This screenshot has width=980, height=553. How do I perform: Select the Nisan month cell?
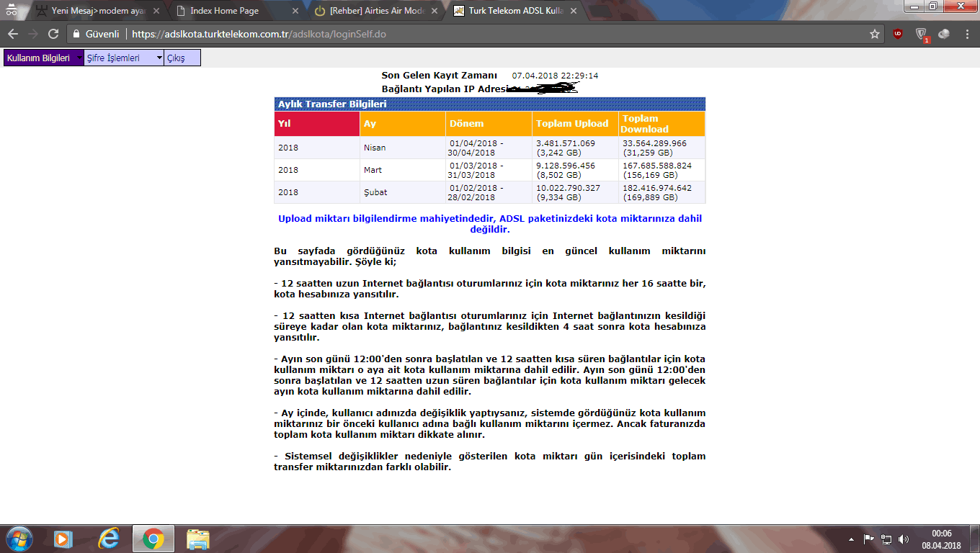pos(403,148)
